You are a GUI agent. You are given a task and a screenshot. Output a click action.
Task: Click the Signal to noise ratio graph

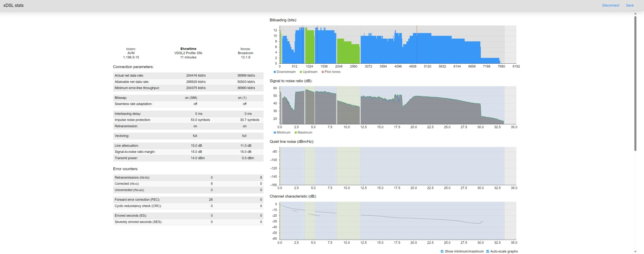click(397, 105)
